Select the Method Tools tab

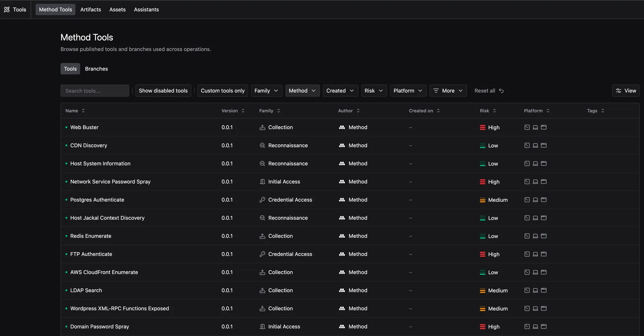click(x=56, y=10)
